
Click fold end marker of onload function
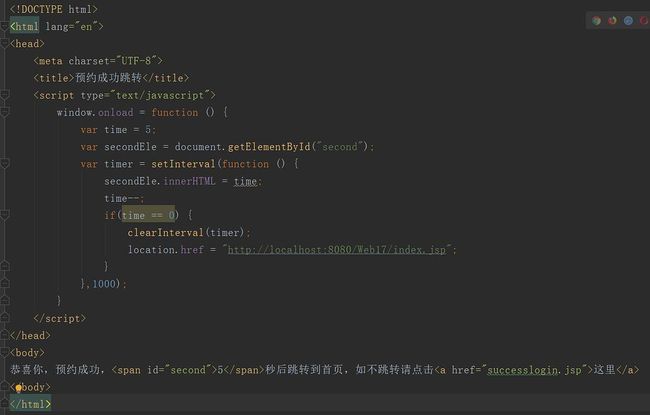point(5,301)
